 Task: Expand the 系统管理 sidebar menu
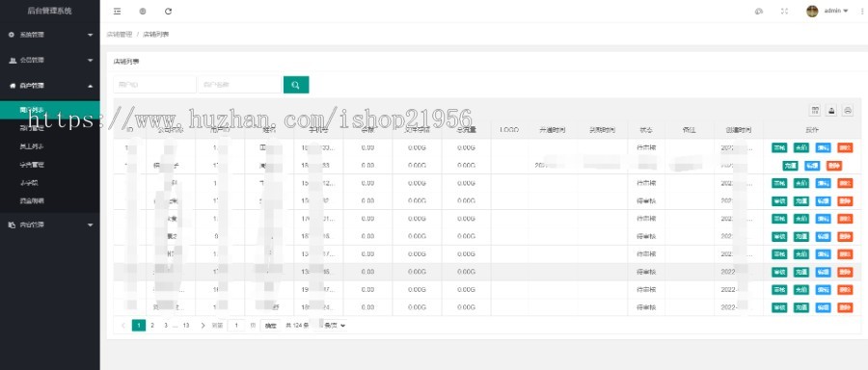click(50, 35)
